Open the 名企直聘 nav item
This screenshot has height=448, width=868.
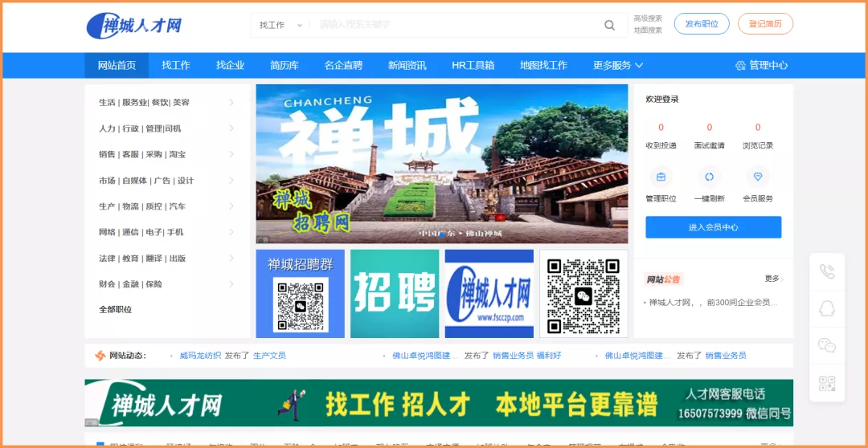pyautogui.click(x=343, y=65)
